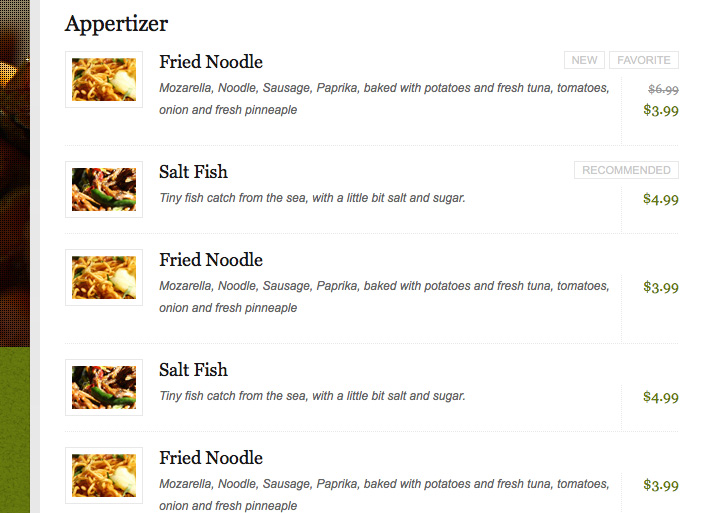703x513 pixels.
Task: Click the $3.99 price of second Fried Noodle
Action: point(661,287)
